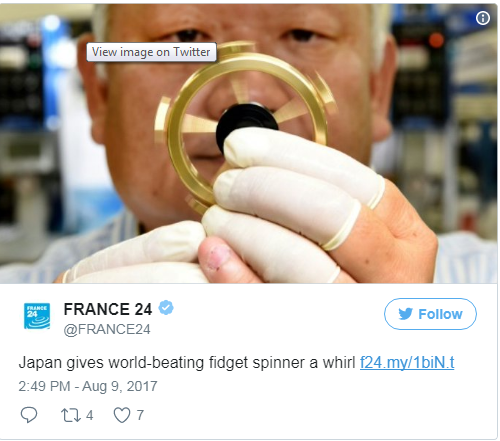Open the FRANCE 24 display name

(108, 309)
